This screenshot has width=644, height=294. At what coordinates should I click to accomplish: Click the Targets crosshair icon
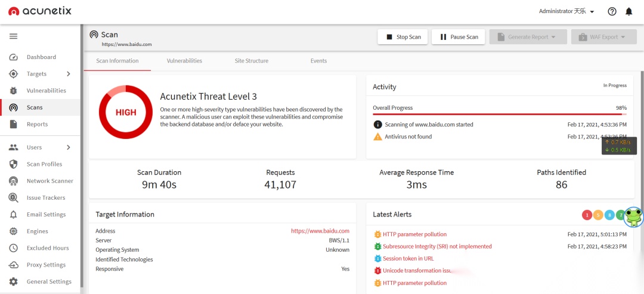[x=14, y=74]
